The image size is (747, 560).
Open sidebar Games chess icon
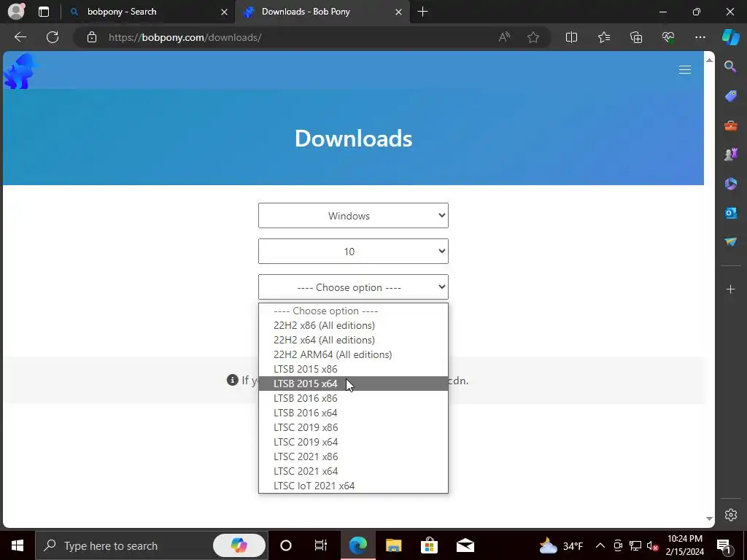tap(730, 155)
